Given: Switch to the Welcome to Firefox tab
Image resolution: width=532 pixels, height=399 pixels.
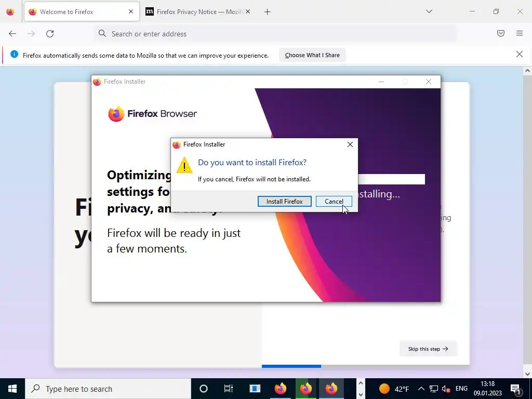Looking at the screenshot, I should (82, 12).
